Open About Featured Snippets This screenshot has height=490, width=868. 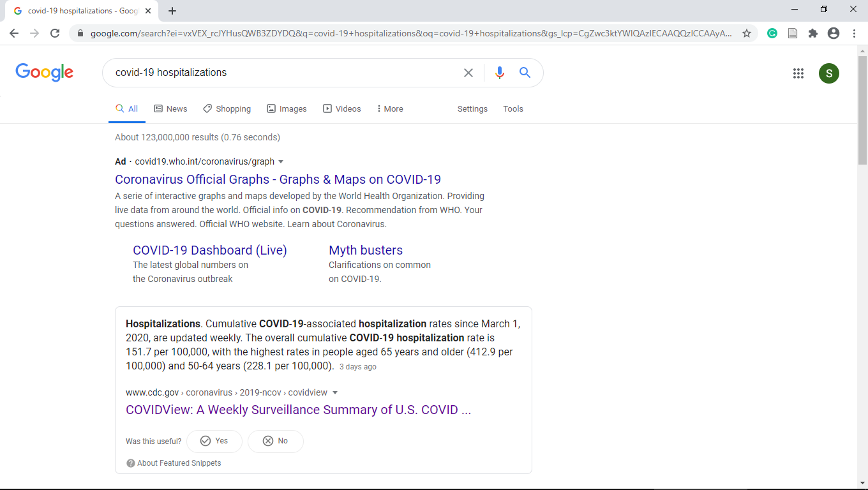pos(179,463)
